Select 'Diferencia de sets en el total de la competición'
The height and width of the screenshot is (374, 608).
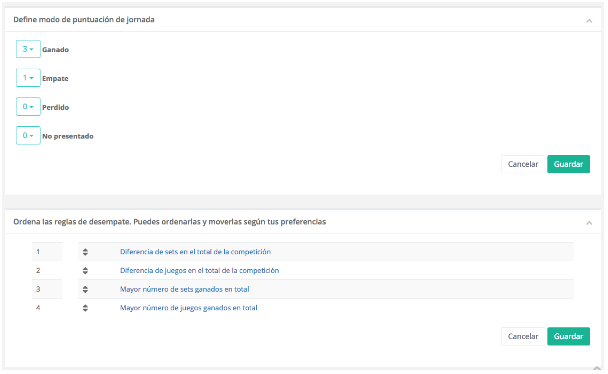tap(195, 252)
